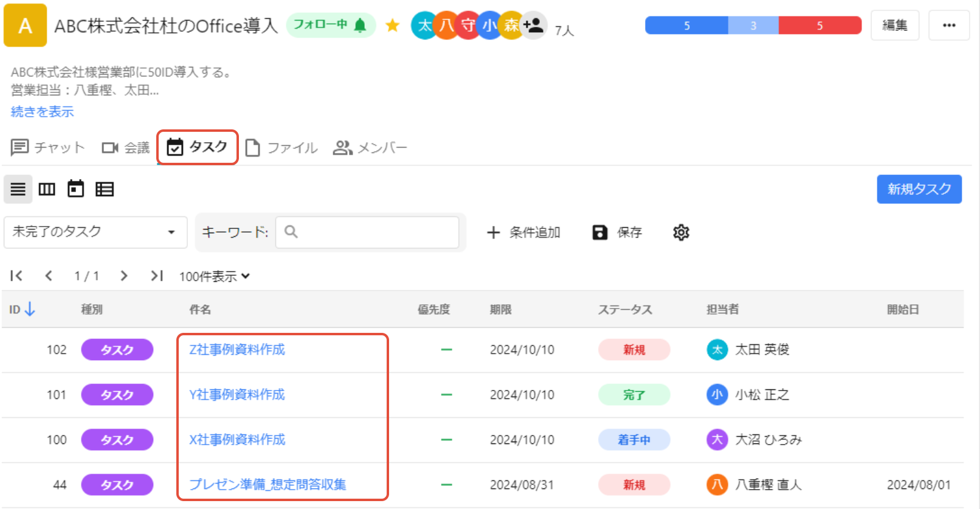Image resolution: width=980 pixels, height=509 pixels.
Task: Go to the previous page arrow
Action: point(49,276)
